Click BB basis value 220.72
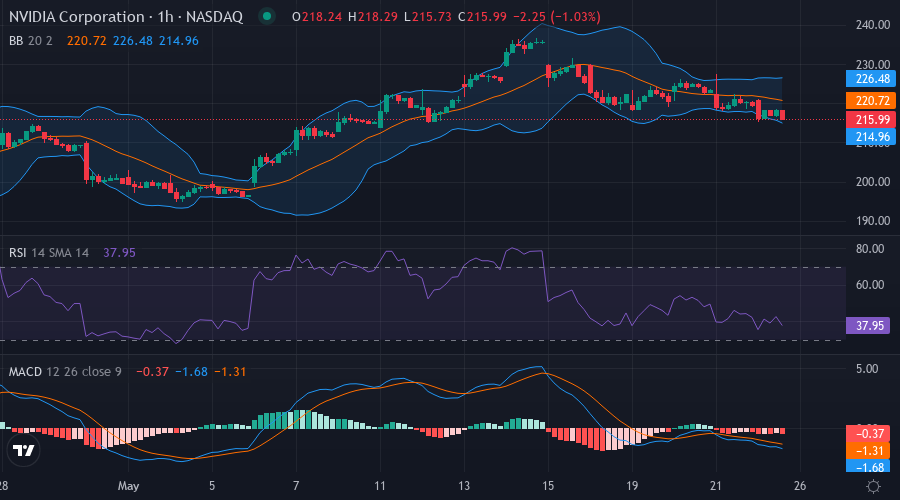Viewport: 900px width, 500px height. click(x=86, y=41)
